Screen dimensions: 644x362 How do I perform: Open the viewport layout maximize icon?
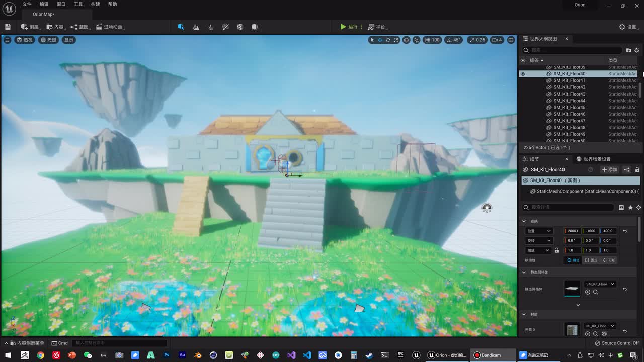point(511,40)
